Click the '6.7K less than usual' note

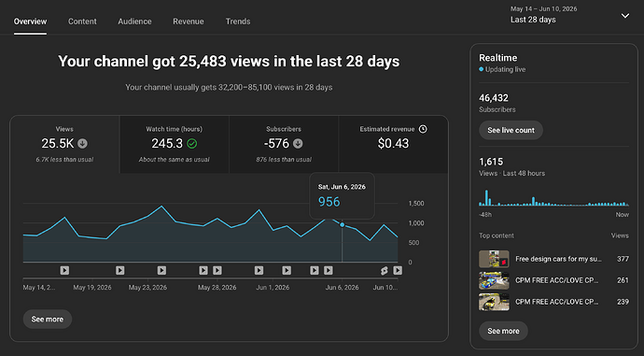[x=64, y=160]
